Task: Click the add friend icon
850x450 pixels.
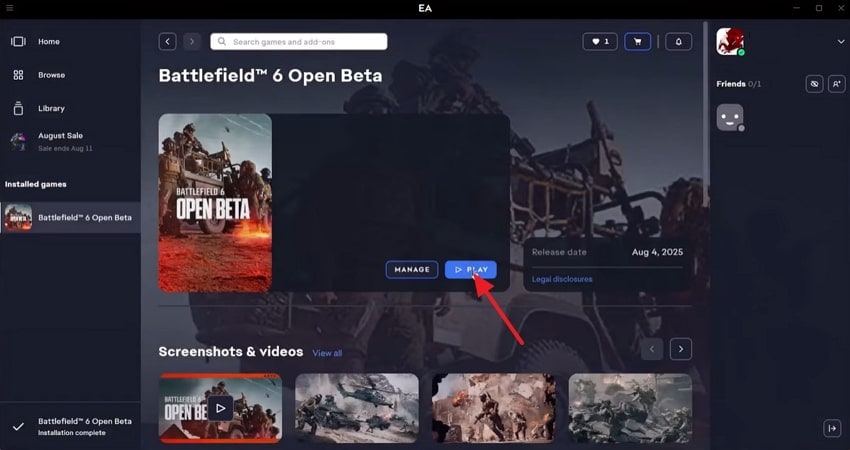Action: 836,84
